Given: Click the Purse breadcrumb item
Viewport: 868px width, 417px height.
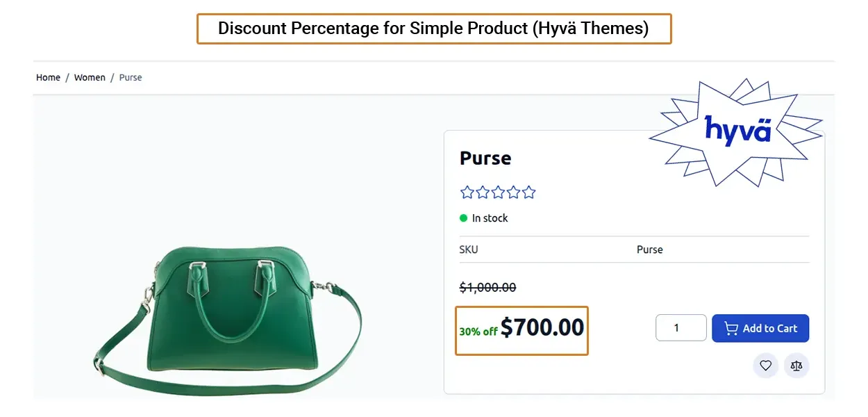Looking at the screenshot, I should click(x=131, y=78).
